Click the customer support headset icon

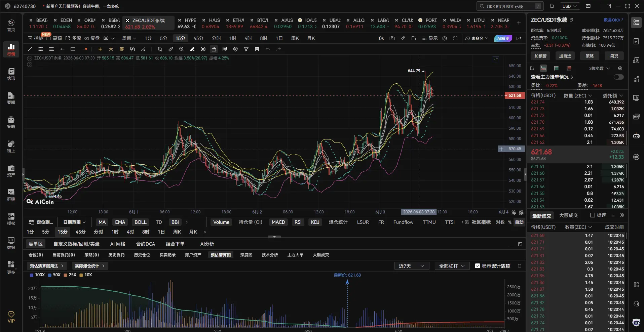[636, 304]
